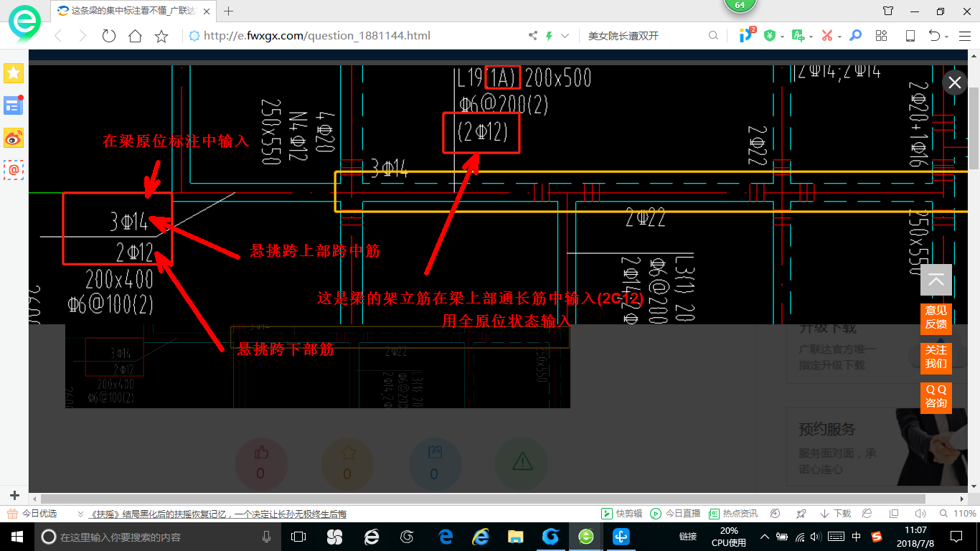
Task: Click the red scissors screenshot tool
Action: click(x=826, y=36)
